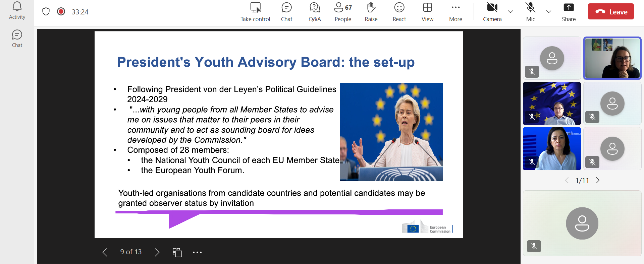644x264 pixels.
Task: Open the More actions menu
Action: 456,12
